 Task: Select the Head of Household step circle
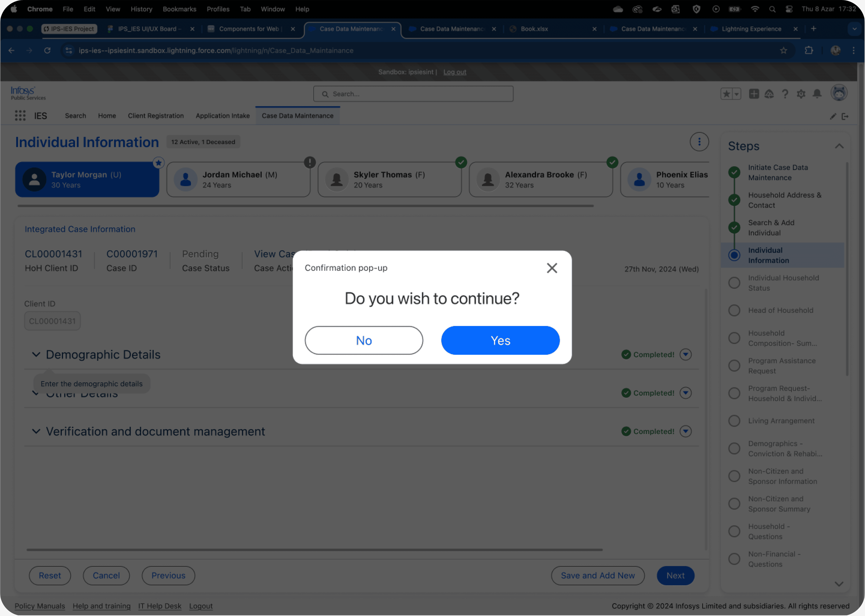coord(734,310)
